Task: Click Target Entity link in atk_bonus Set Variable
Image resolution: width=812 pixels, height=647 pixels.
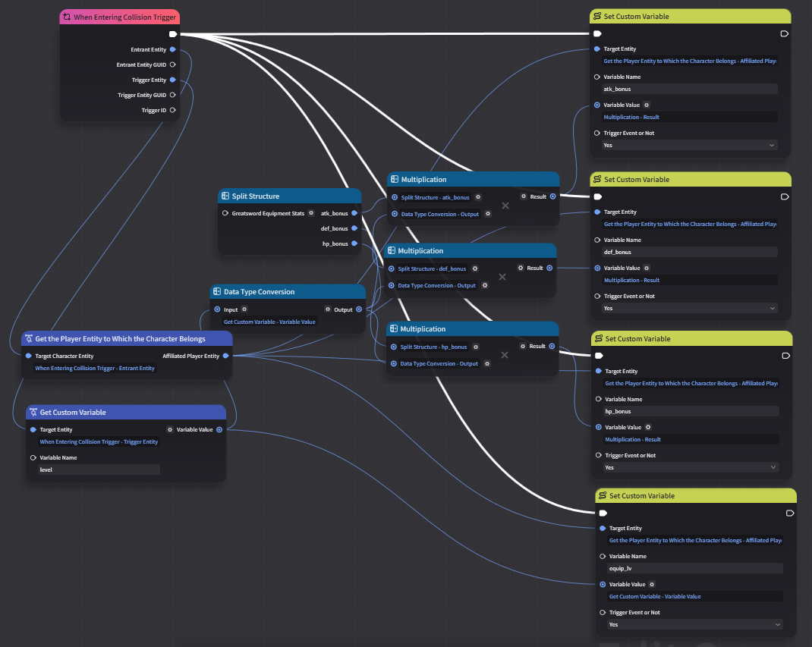Action: (690, 61)
